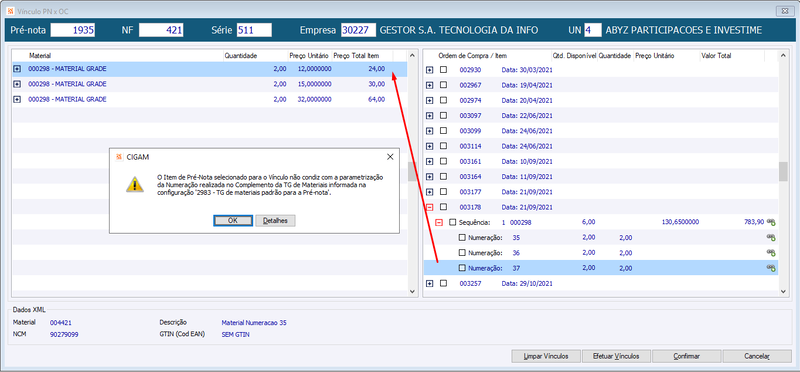Expand purchase order 003257

430,284
